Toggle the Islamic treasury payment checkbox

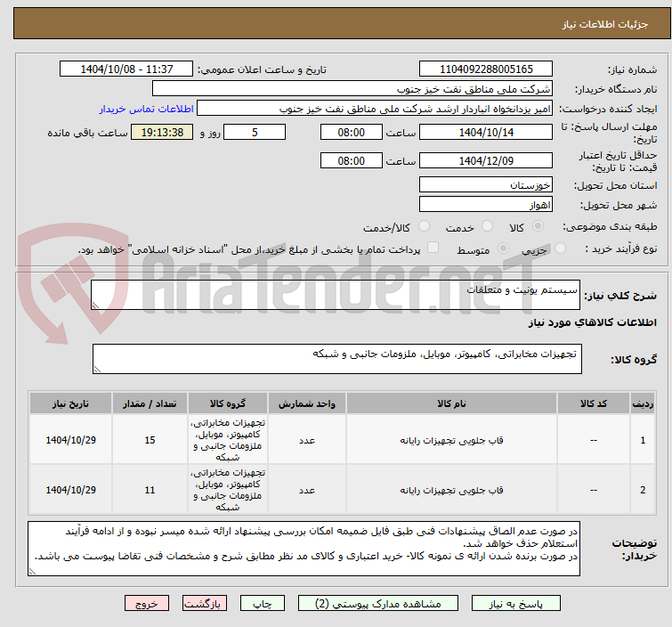click(x=433, y=248)
